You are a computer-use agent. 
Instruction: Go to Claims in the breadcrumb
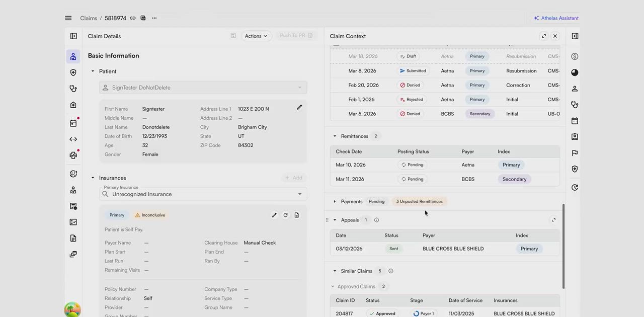(x=89, y=18)
